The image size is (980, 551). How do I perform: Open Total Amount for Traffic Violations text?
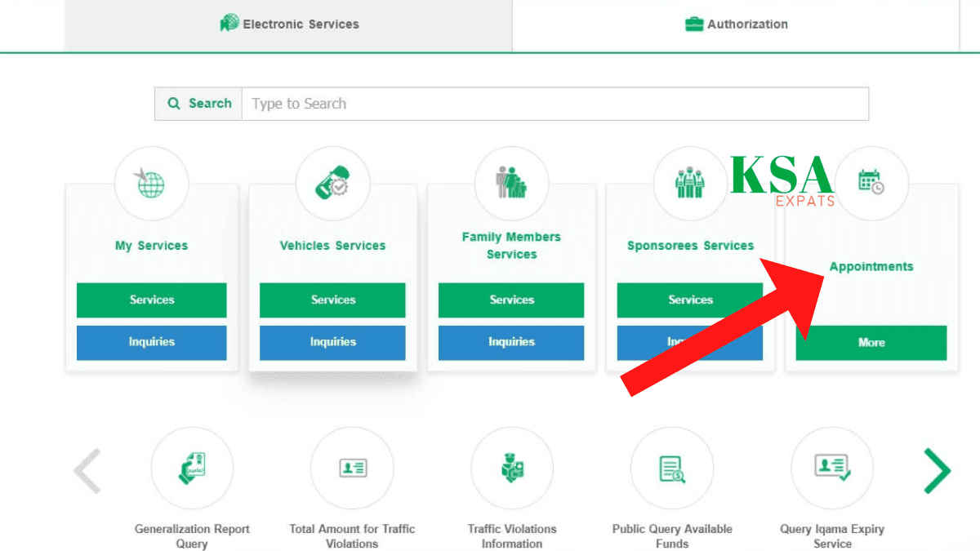[x=352, y=536]
